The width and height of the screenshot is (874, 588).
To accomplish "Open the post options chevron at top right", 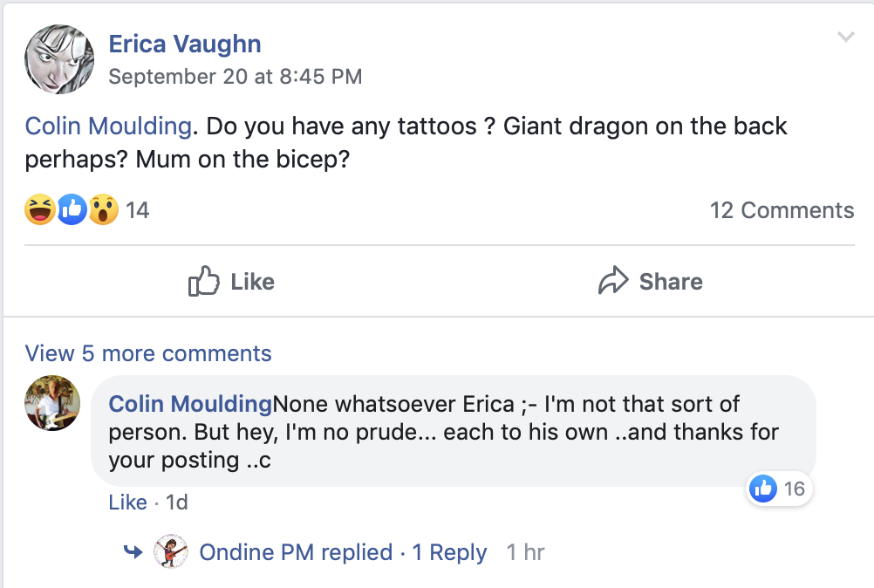I will [845, 37].
